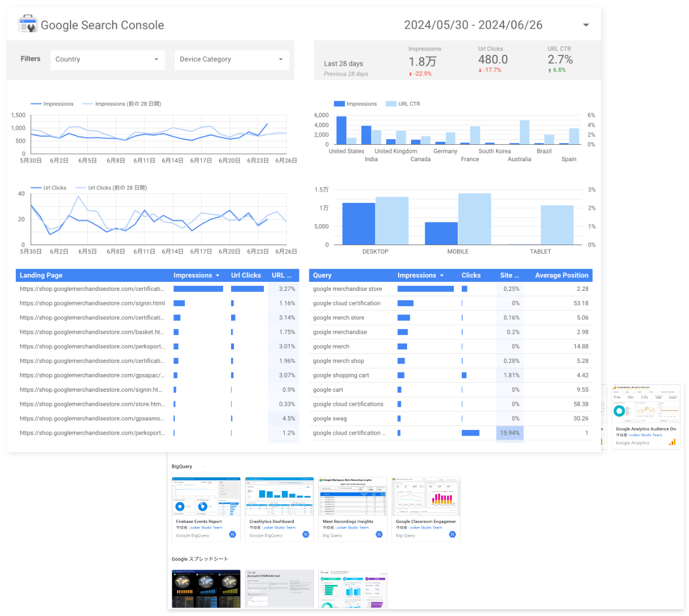Sort by the Site CTR column header
Image resolution: width=689 pixels, height=616 pixels.
click(x=510, y=276)
